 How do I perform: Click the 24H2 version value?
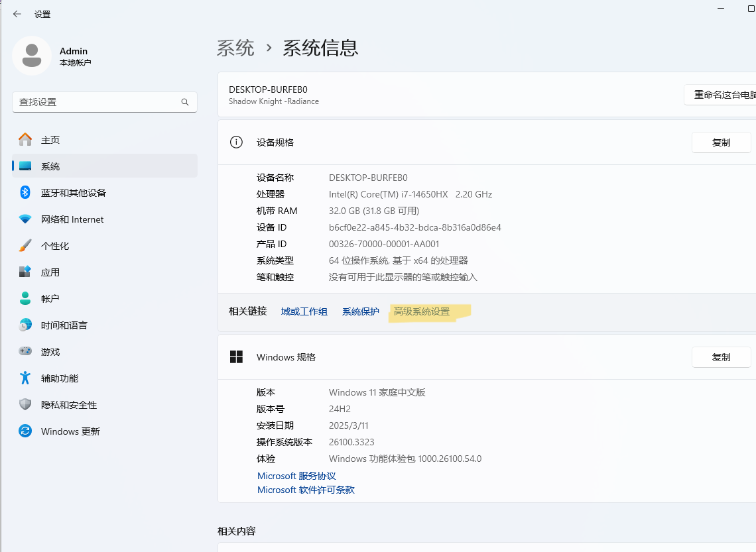[340, 409]
